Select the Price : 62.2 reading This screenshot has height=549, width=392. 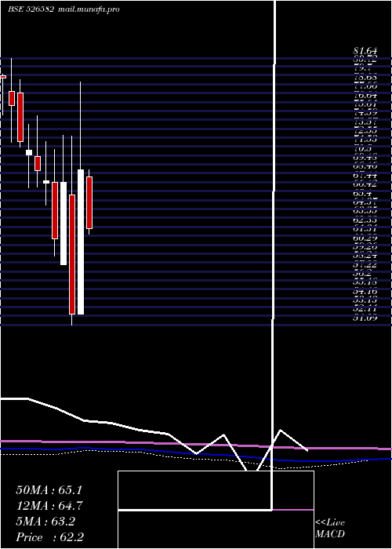pyautogui.click(x=49, y=537)
